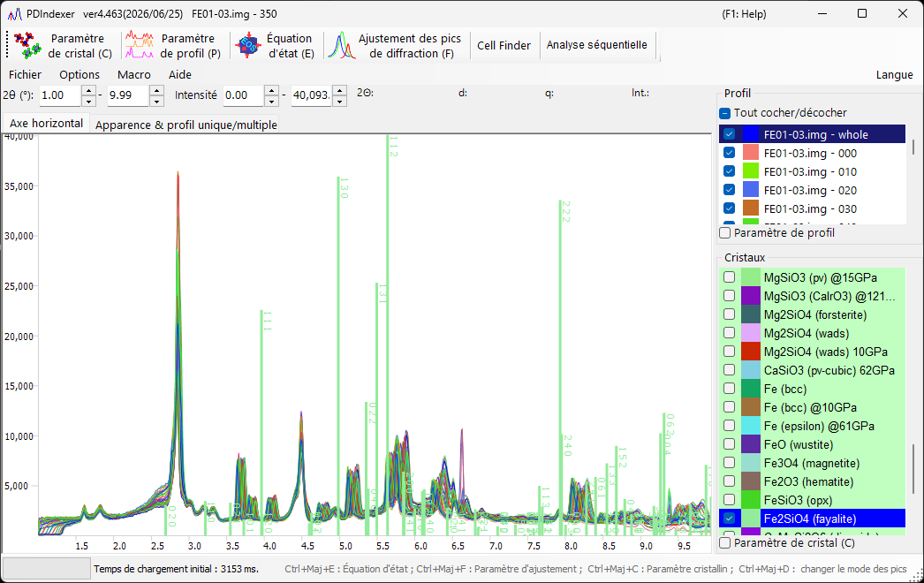The height and width of the screenshot is (583, 924).
Task: Switch to Apparence & profil unique/multiple tab
Action: point(186,125)
